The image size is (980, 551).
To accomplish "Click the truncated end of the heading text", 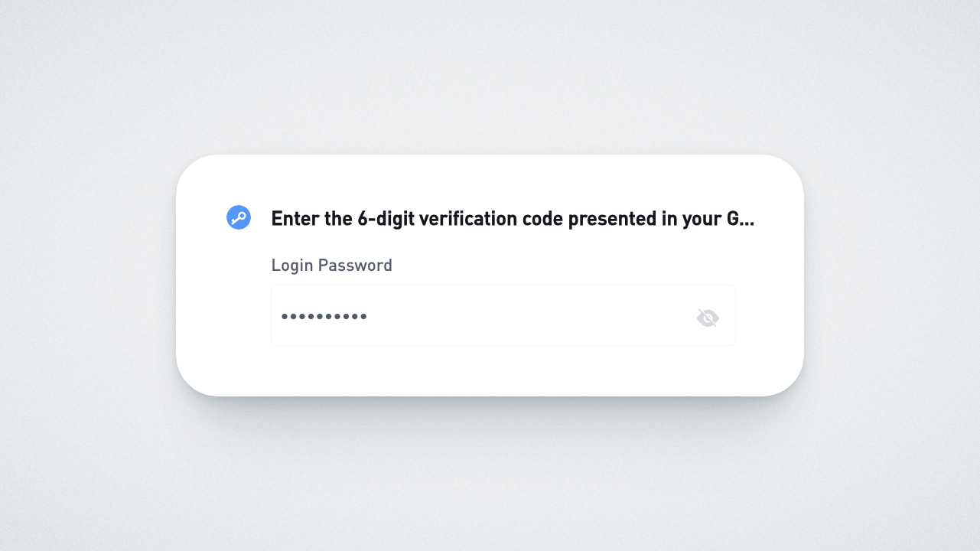I will coord(741,219).
